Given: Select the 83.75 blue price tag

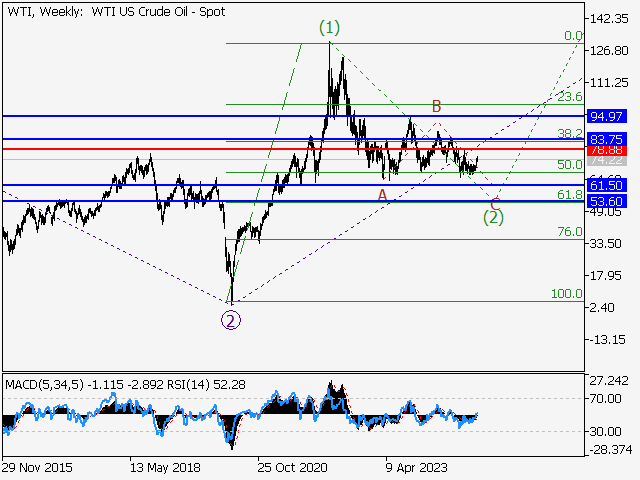Looking at the screenshot, I should point(607,139).
